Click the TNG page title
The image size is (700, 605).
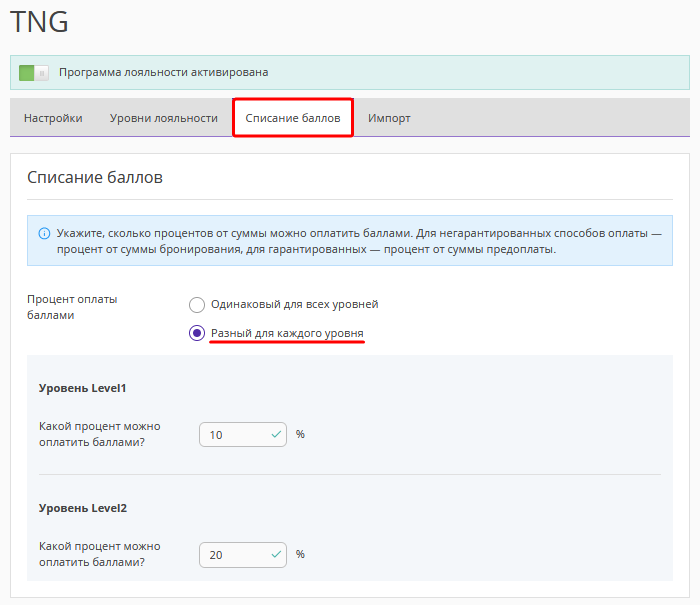(x=39, y=21)
